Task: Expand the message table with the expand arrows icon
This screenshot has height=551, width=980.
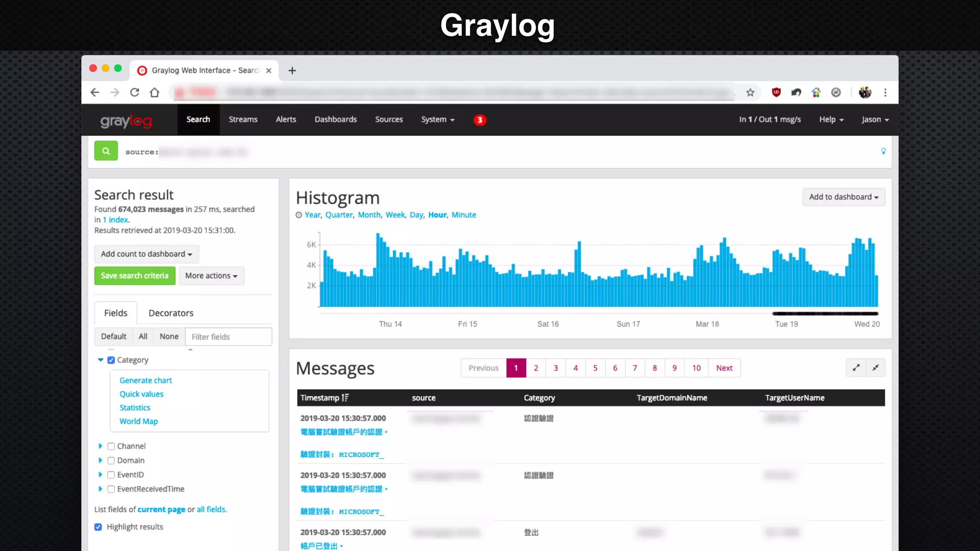Action: [x=856, y=368]
